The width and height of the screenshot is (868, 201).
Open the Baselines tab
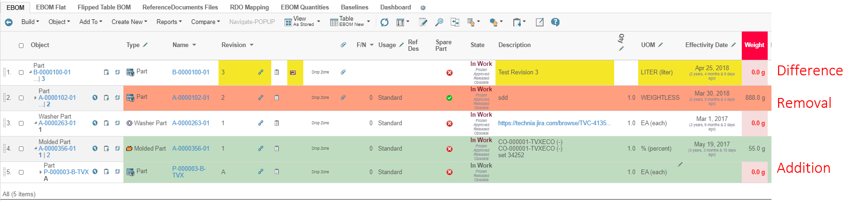point(354,8)
